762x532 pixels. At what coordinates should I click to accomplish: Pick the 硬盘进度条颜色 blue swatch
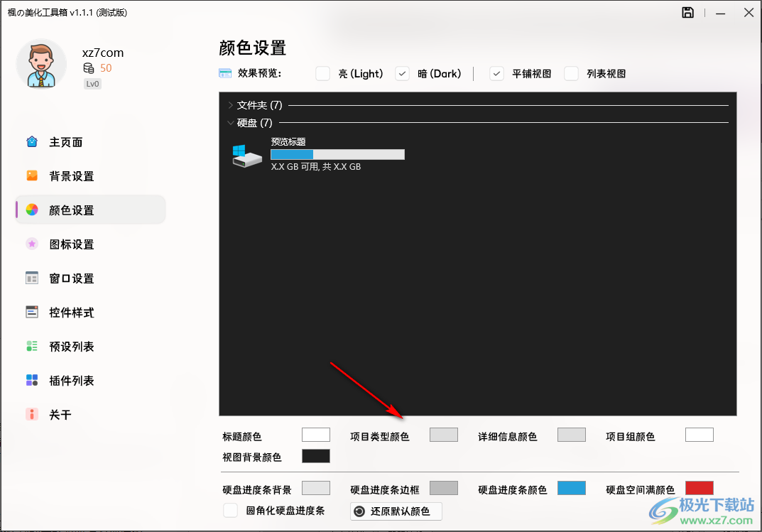[x=572, y=488]
